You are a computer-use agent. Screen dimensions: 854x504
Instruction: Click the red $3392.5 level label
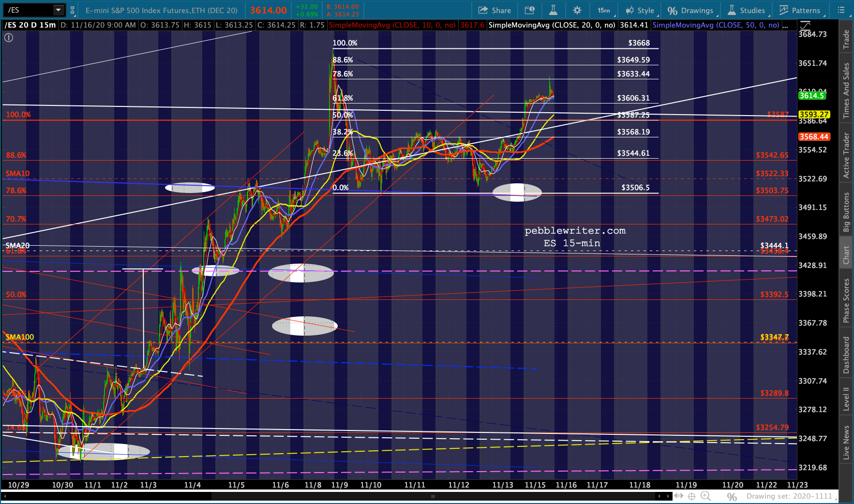tap(774, 295)
